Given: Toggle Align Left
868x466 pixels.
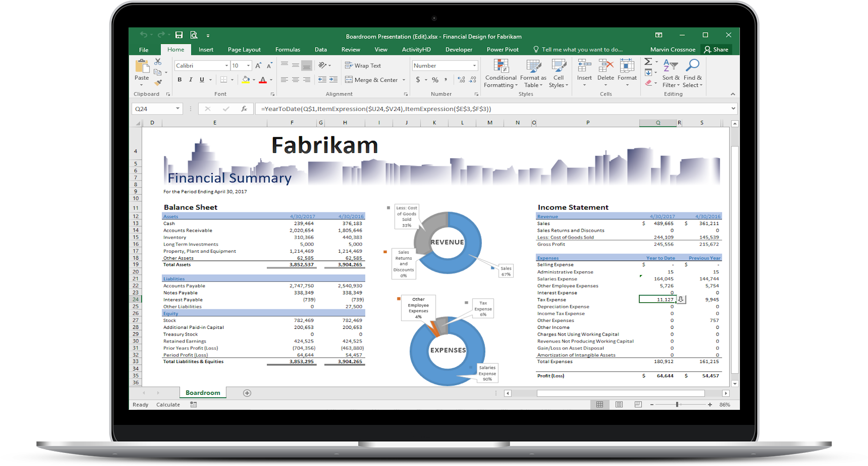Looking at the screenshot, I should click(284, 80).
